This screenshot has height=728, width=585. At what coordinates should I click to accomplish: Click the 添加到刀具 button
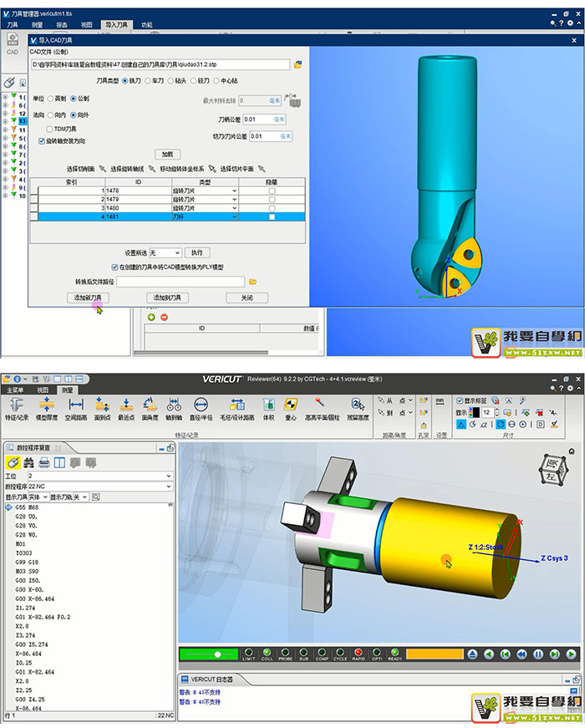[167, 298]
